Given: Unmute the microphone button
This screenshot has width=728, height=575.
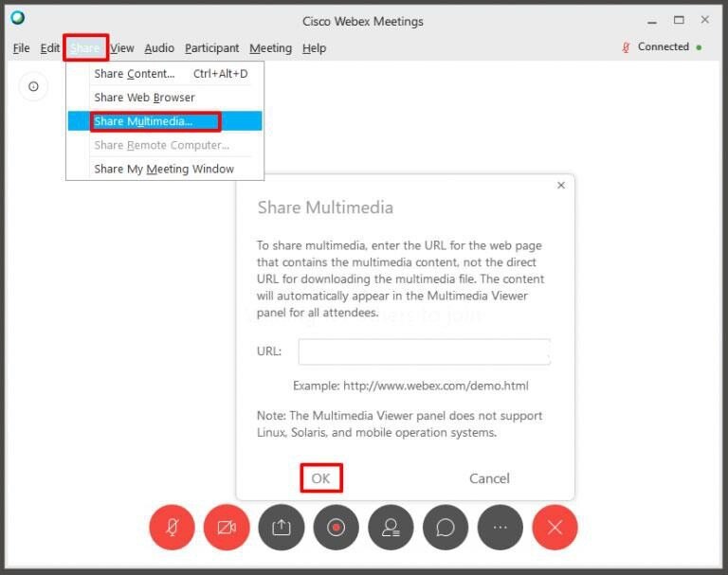Looking at the screenshot, I should pyautogui.click(x=172, y=528).
